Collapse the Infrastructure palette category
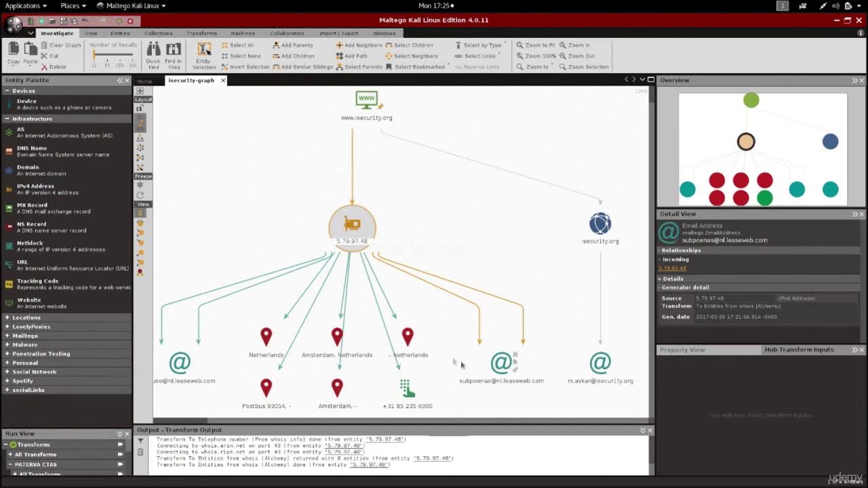 (7, 119)
